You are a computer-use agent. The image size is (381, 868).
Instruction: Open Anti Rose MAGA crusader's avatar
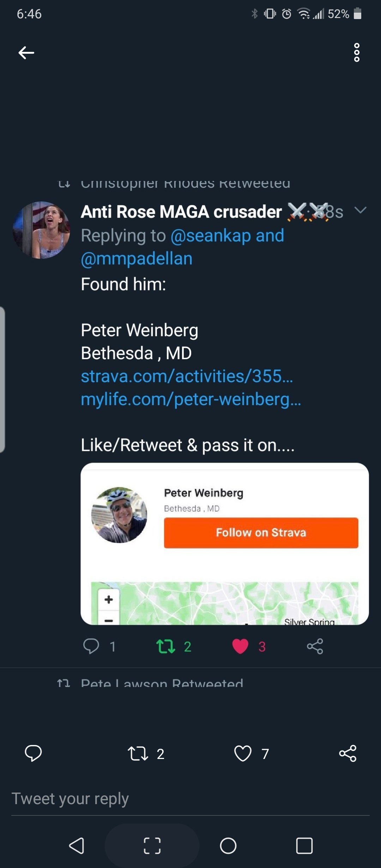tap(41, 230)
